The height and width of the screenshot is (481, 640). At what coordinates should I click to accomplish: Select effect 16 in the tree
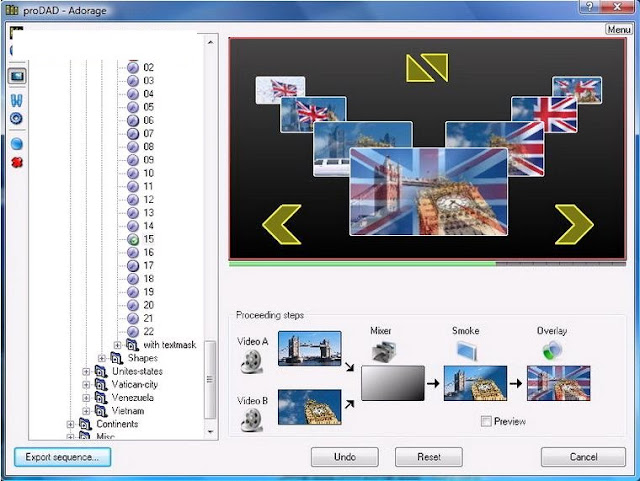tap(141, 252)
